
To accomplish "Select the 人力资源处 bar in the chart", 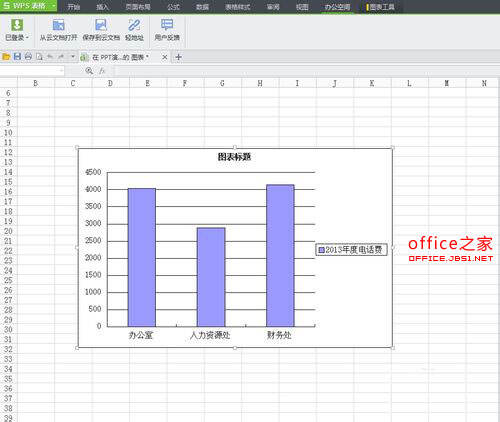I will click(211, 277).
